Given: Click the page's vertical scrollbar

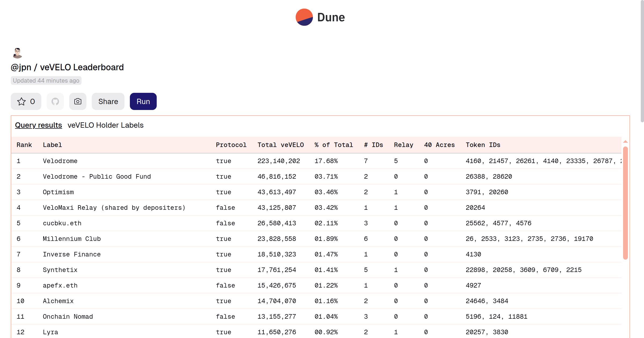Looking at the screenshot, I should point(642,62).
